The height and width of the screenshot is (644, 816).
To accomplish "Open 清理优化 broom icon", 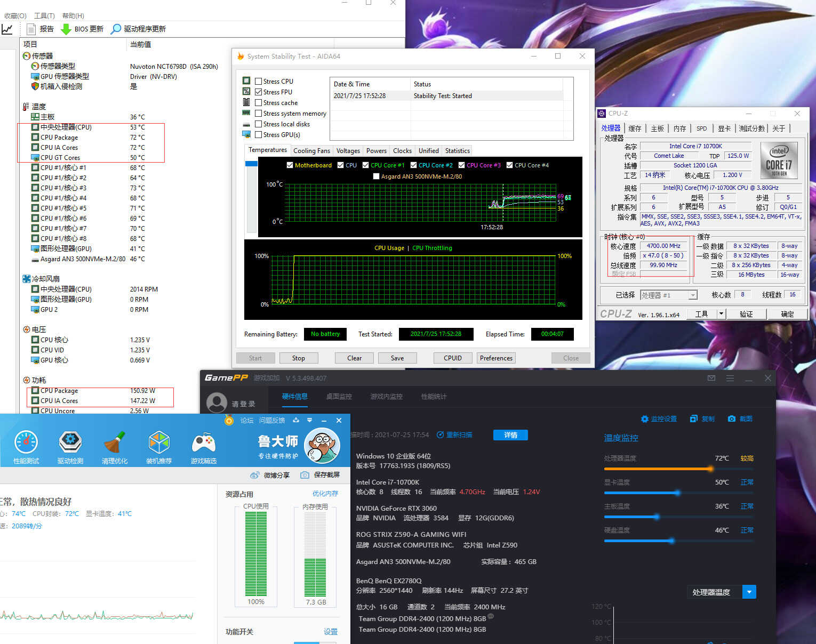I will tap(114, 442).
